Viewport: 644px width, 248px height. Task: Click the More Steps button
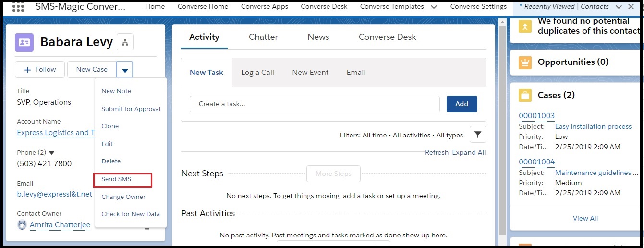coord(333,174)
